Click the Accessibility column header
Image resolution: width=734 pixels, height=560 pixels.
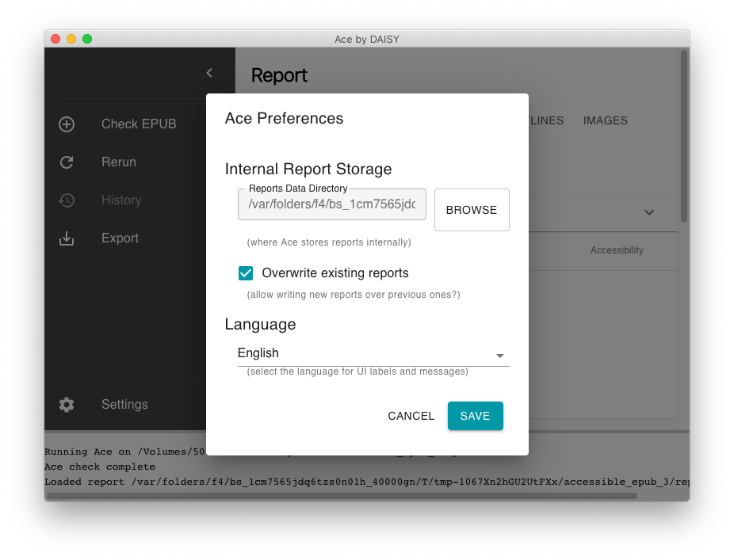pos(617,250)
